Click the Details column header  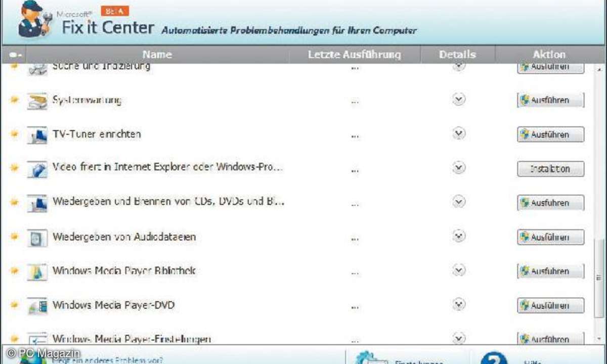pyautogui.click(x=458, y=55)
